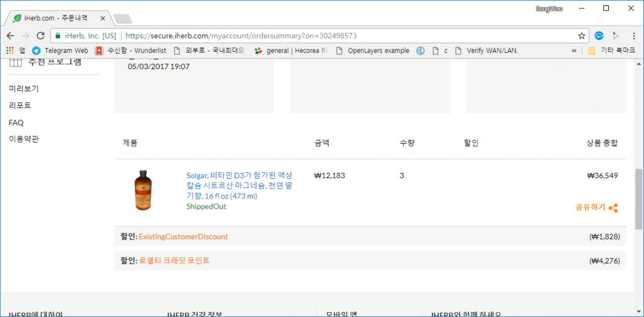Select 미리보기 in the left sidebar
This screenshot has width=644, height=317.
[x=24, y=88]
